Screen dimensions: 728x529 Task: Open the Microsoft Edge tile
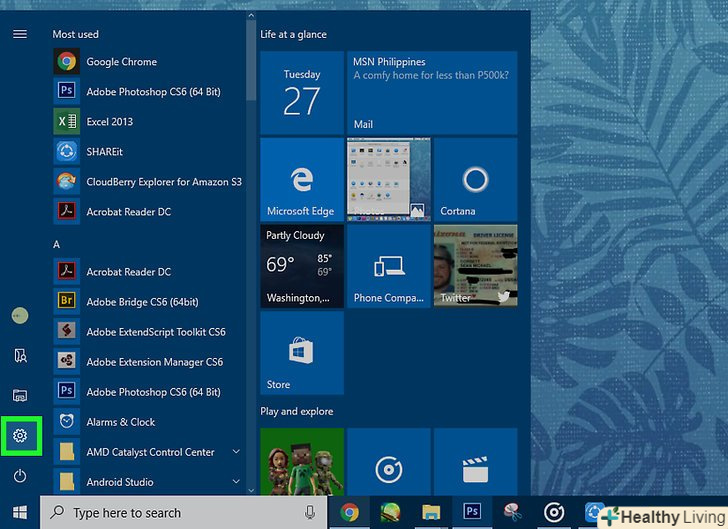(x=301, y=180)
